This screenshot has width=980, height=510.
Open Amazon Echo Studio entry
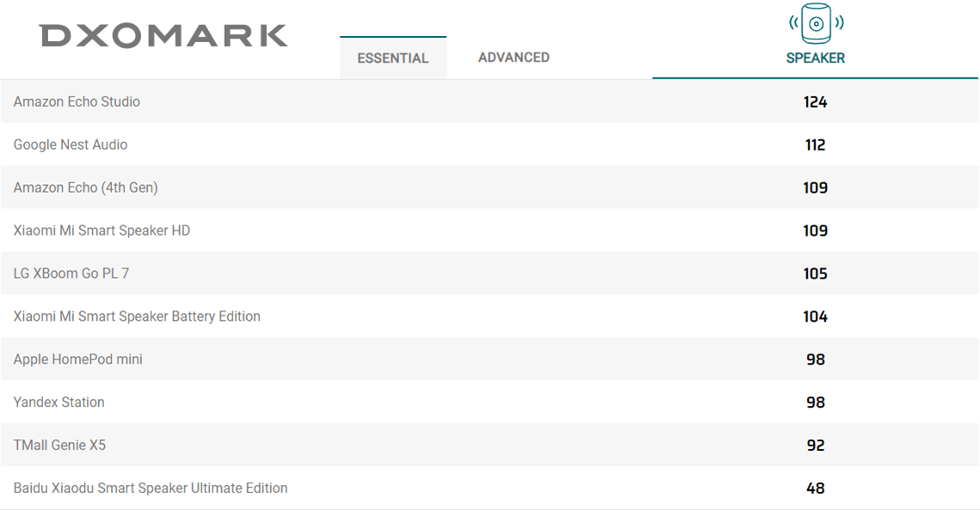(77, 101)
